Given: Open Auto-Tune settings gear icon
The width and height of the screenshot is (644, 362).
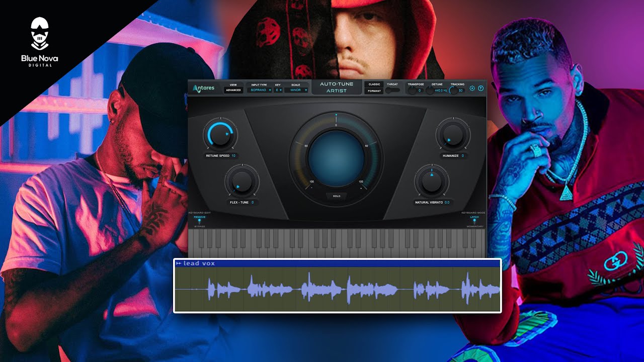Looking at the screenshot, I should [x=472, y=88].
